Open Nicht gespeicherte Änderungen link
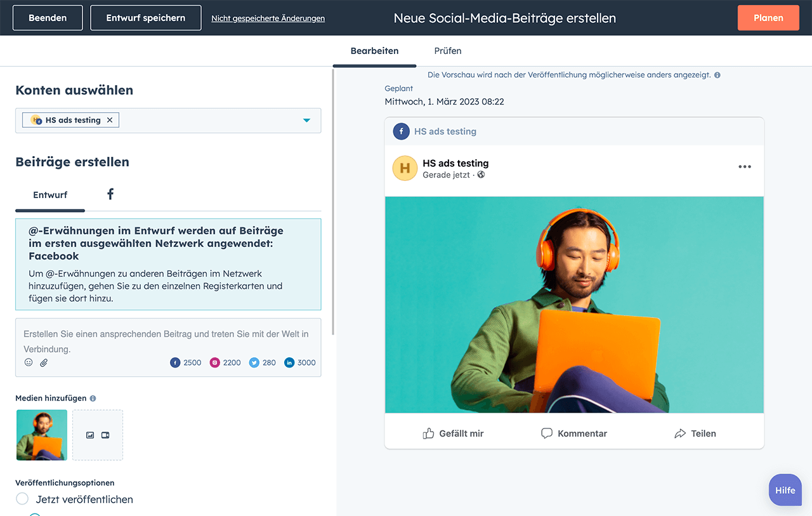 click(268, 18)
